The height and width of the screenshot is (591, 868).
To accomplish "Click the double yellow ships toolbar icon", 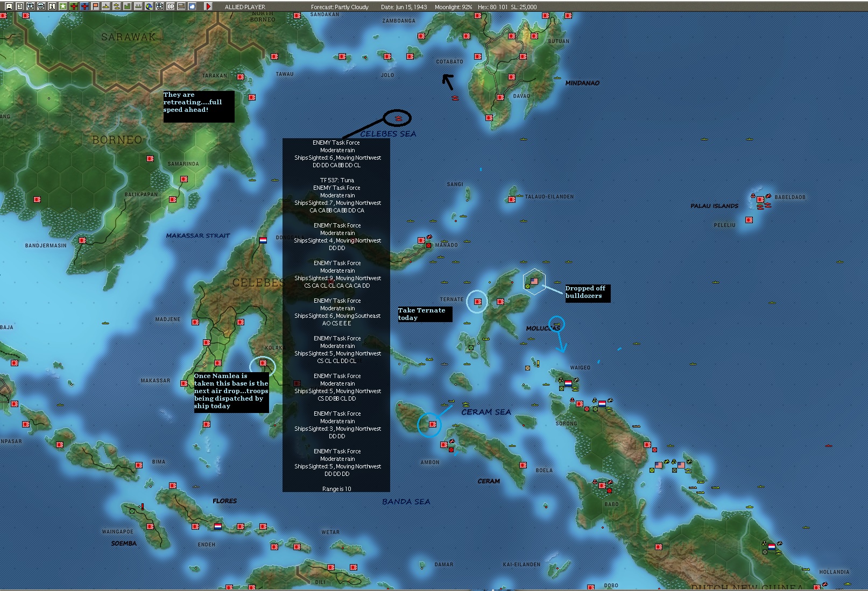I will (116, 6).
